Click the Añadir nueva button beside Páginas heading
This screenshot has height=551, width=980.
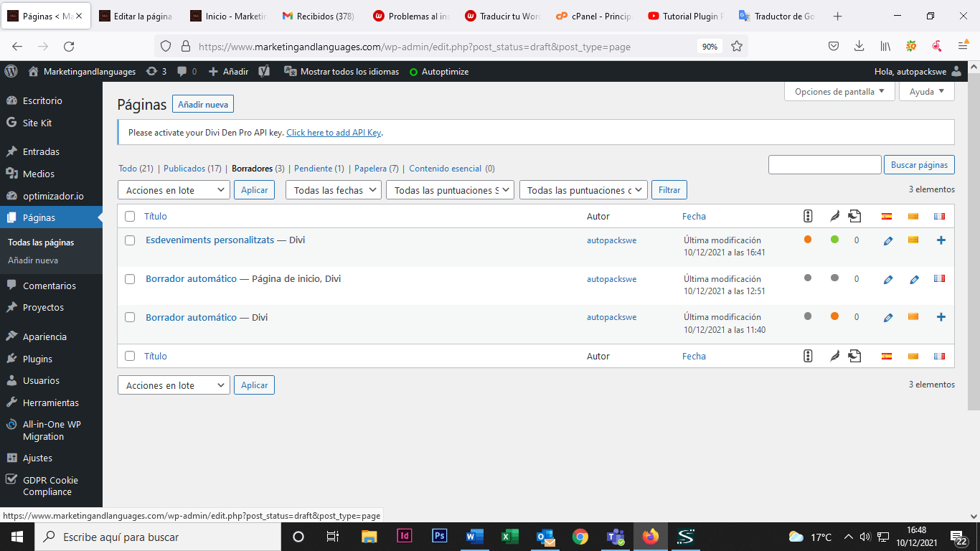[203, 104]
